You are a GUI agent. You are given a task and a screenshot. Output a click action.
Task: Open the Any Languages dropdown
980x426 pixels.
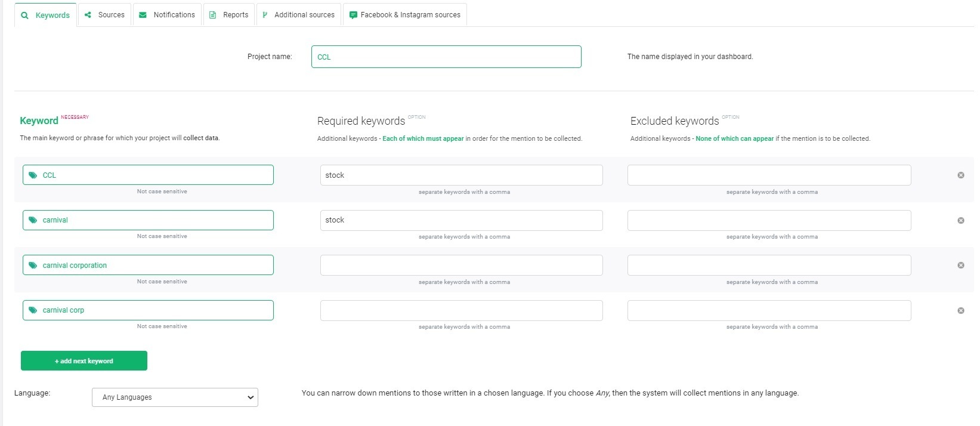point(175,397)
